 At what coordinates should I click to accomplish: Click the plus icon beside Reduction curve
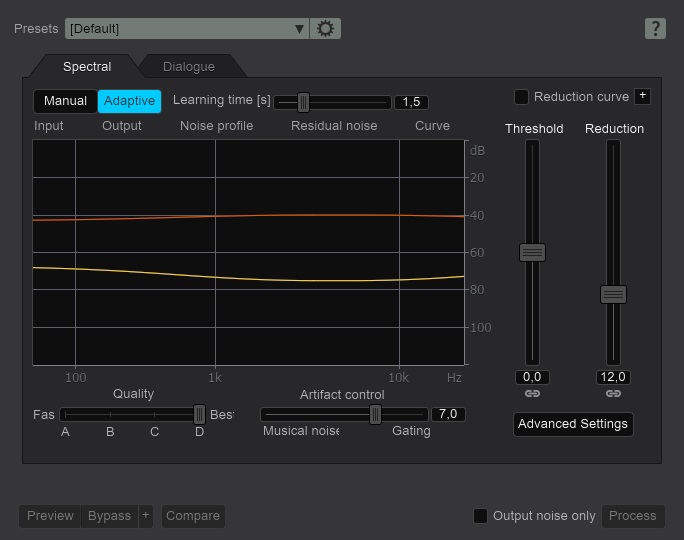[x=642, y=97]
